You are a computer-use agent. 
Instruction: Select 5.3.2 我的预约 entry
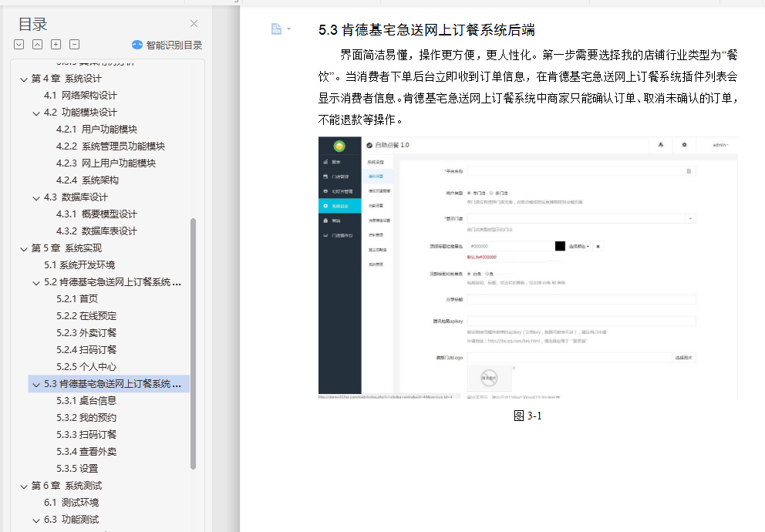click(86, 418)
